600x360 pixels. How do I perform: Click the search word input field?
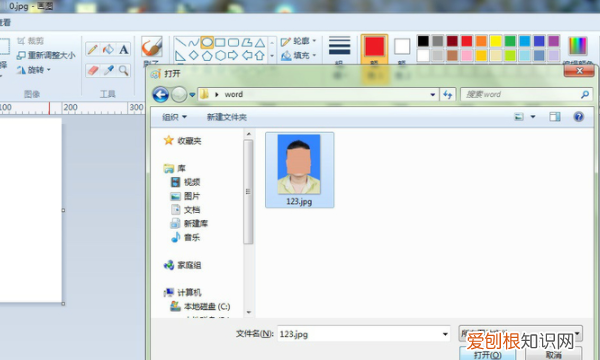pyautogui.click(x=520, y=94)
